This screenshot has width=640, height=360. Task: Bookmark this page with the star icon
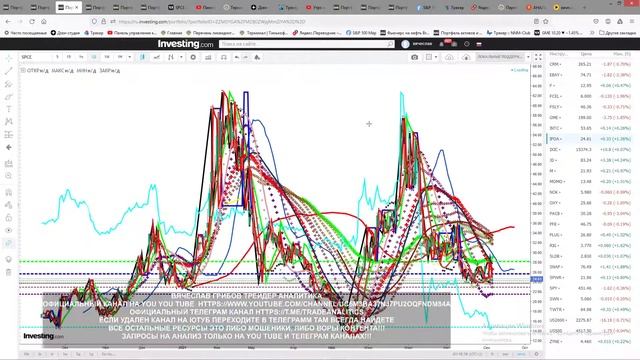click(546, 21)
